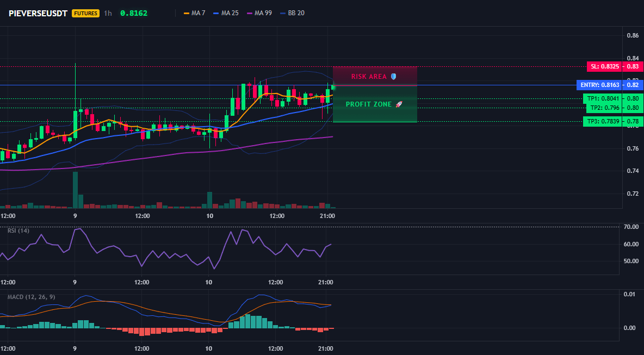This screenshot has width=644, height=355.
Task: Click the 0.84 price axis value
Action: point(633,58)
